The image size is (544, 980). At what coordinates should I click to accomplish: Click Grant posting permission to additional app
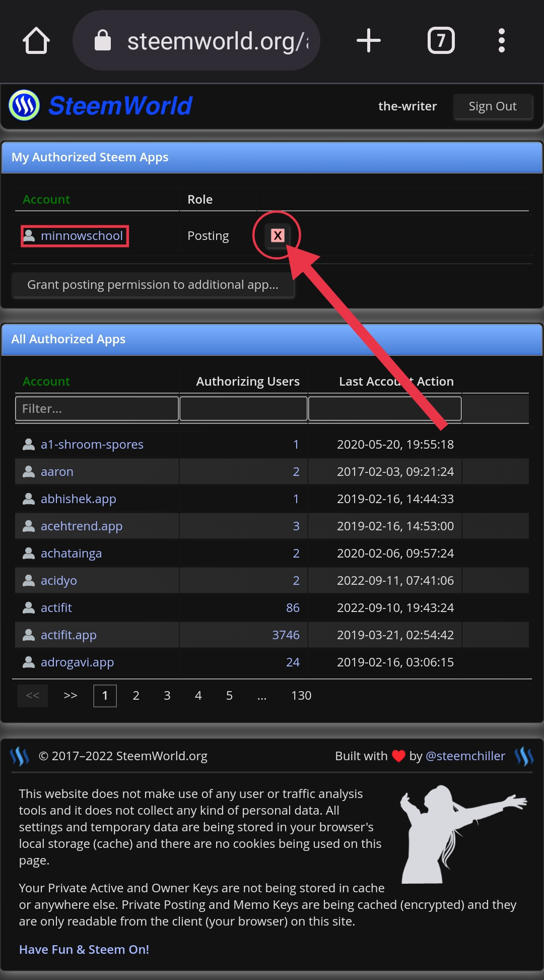point(153,285)
